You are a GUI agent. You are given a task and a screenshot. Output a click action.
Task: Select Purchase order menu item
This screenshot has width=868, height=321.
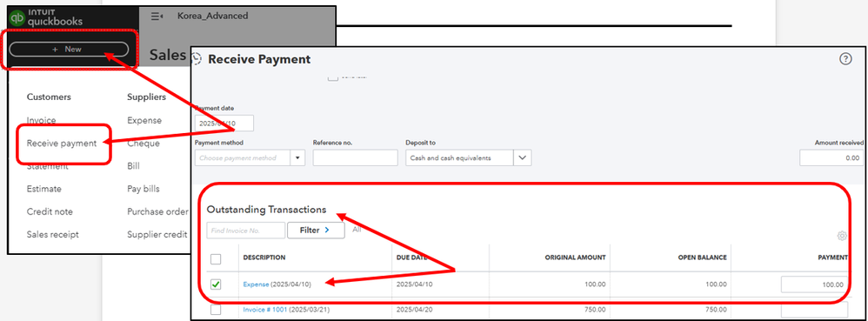pos(157,212)
